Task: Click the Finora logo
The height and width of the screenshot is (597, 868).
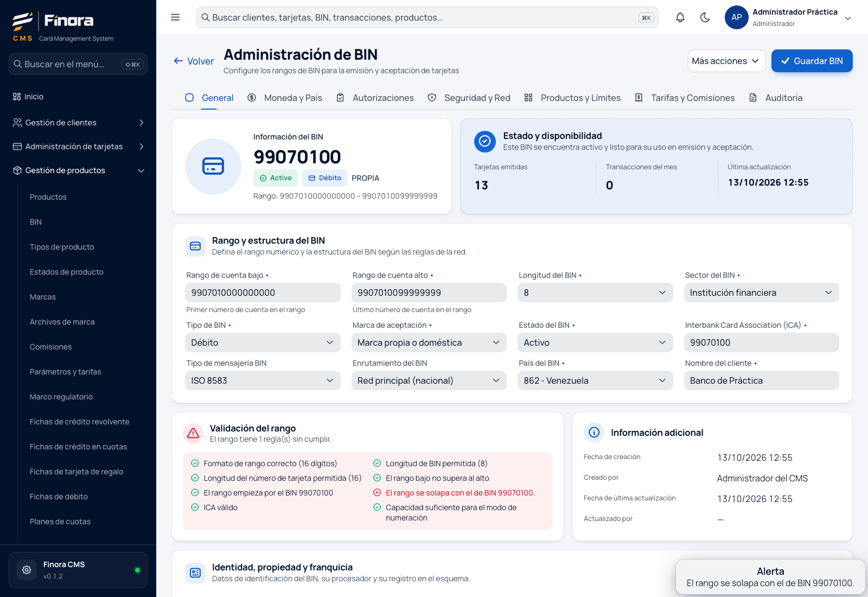Action: point(53,22)
